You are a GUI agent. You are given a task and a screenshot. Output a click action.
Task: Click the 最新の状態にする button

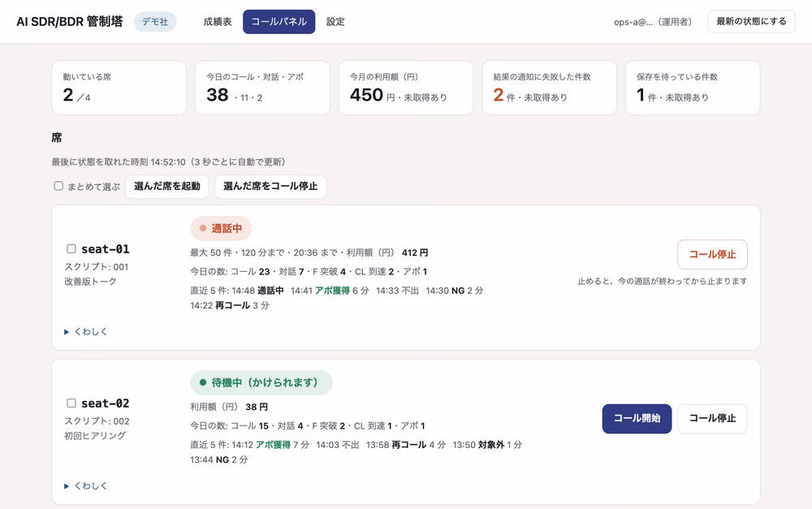click(751, 22)
